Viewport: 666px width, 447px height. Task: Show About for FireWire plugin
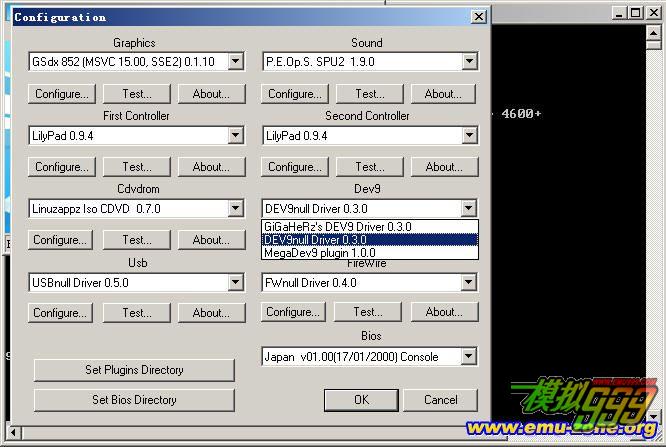444,312
